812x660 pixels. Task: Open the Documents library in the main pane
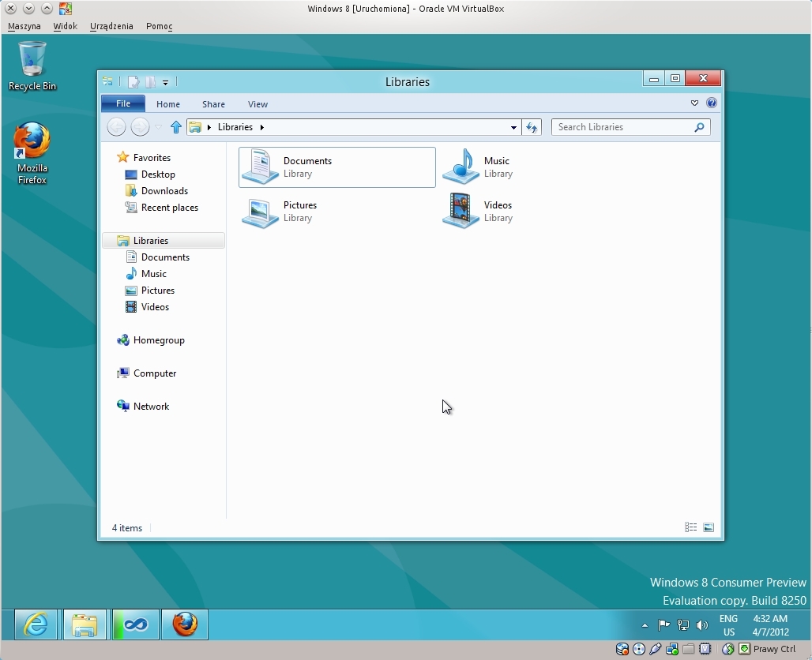337,167
